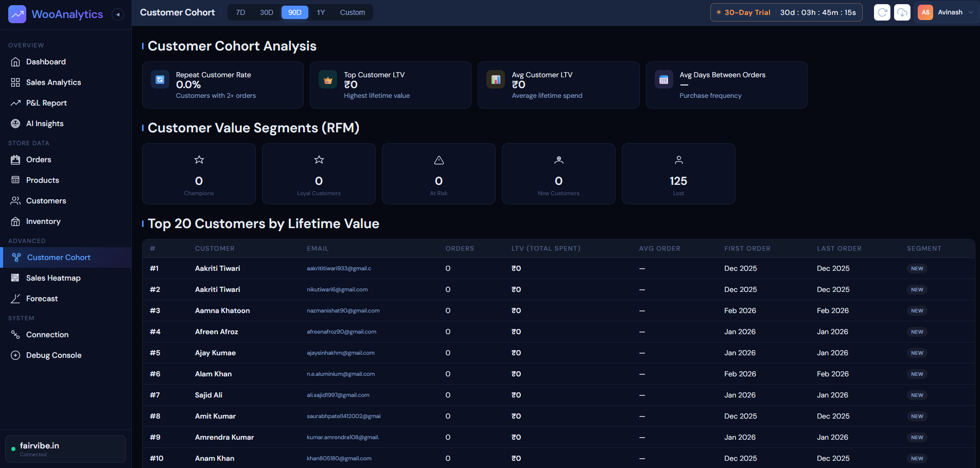980x468 pixels.
Task: Go to Sales Analytics page
Action: [54, 82]
